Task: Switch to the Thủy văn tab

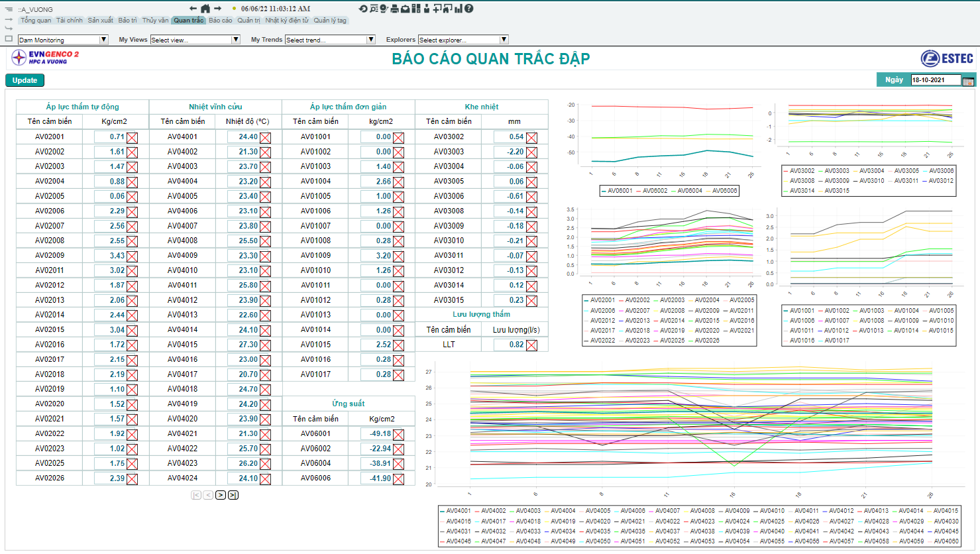Action: (x=156, y=21)
